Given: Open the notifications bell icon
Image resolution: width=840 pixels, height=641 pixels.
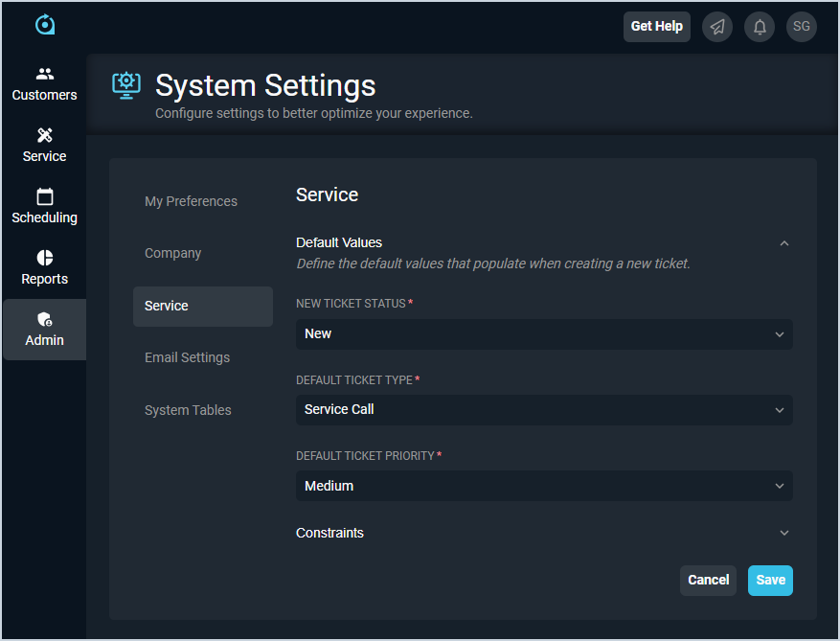Looking at the screenshot, I should 760,27.
